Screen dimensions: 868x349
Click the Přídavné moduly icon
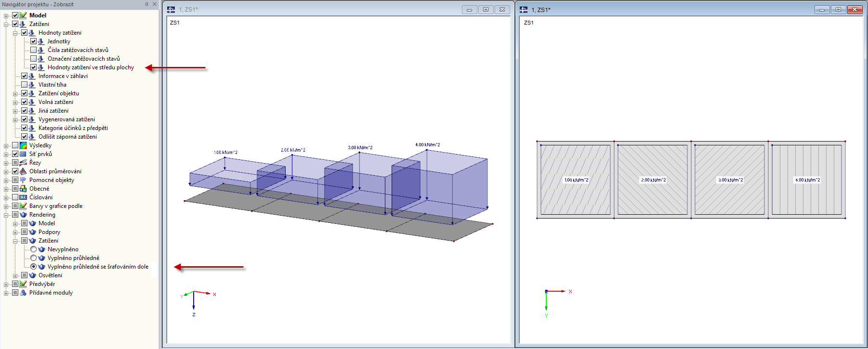[x=23, y=293]
